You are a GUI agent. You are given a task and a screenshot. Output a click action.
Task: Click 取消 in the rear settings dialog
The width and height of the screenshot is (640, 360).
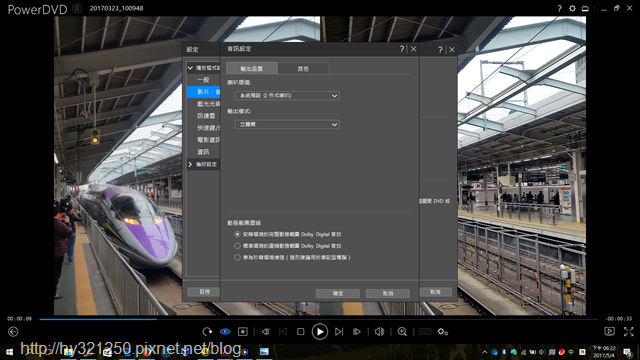[x=435, y=292]
